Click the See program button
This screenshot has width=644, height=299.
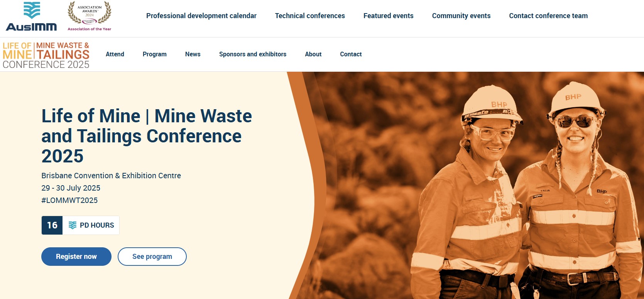[152, 257]
